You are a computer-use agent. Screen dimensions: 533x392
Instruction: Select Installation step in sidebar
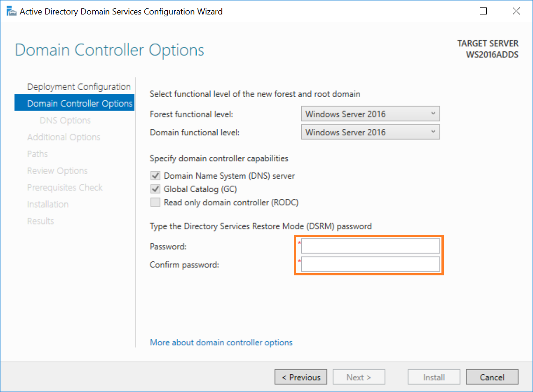click(x=48, y=204)
